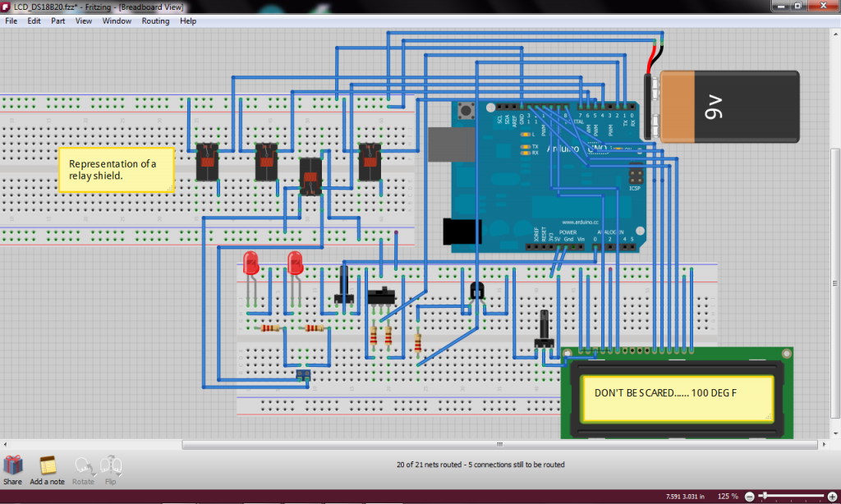Open the Window menu
Viewport: 841px width, 504px height.
117,21
